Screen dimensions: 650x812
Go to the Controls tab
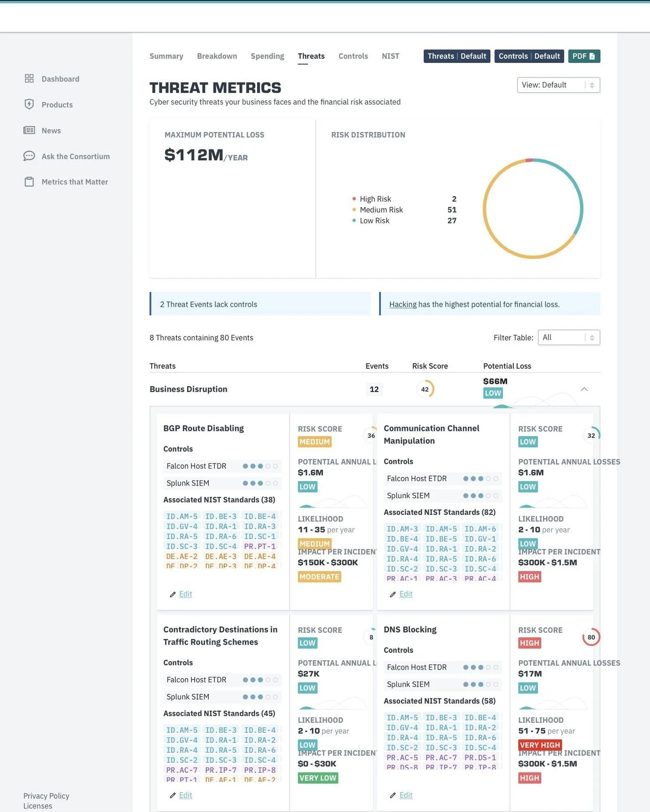point(353,56)
